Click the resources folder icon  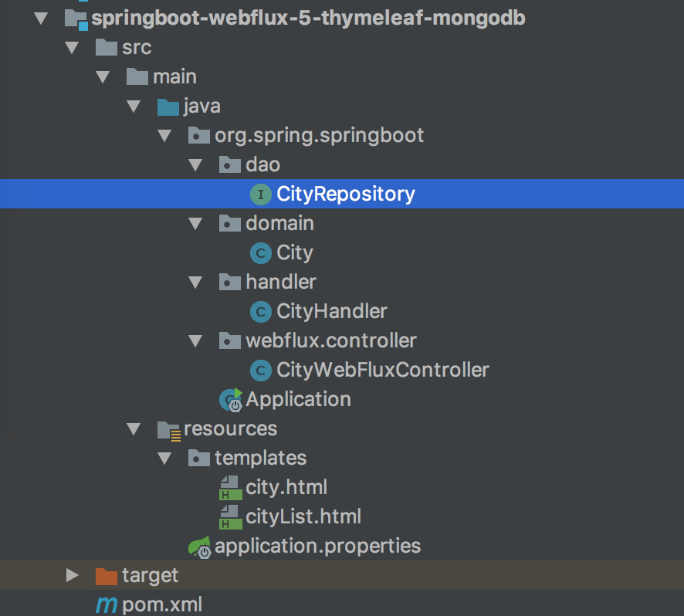pos(168,428)
